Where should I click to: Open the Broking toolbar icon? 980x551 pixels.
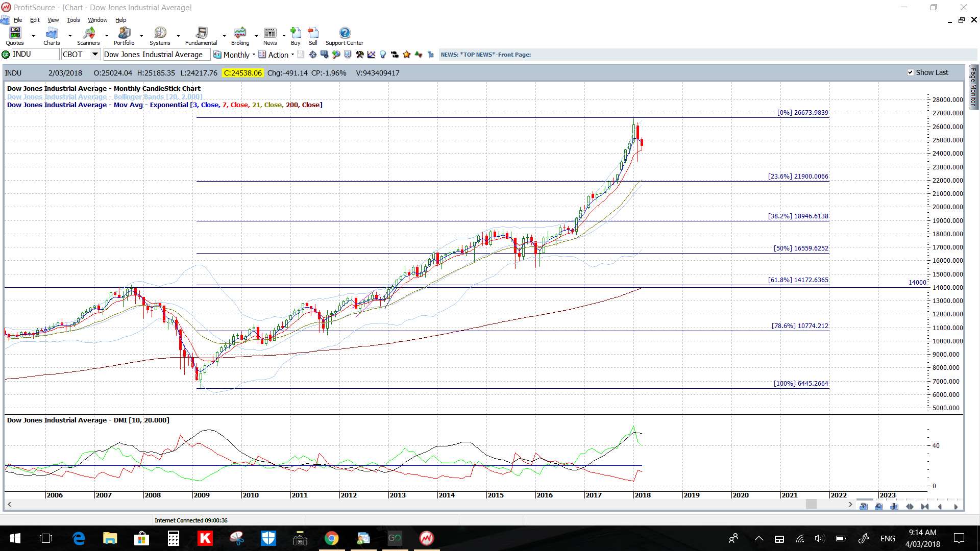point(240,33)
